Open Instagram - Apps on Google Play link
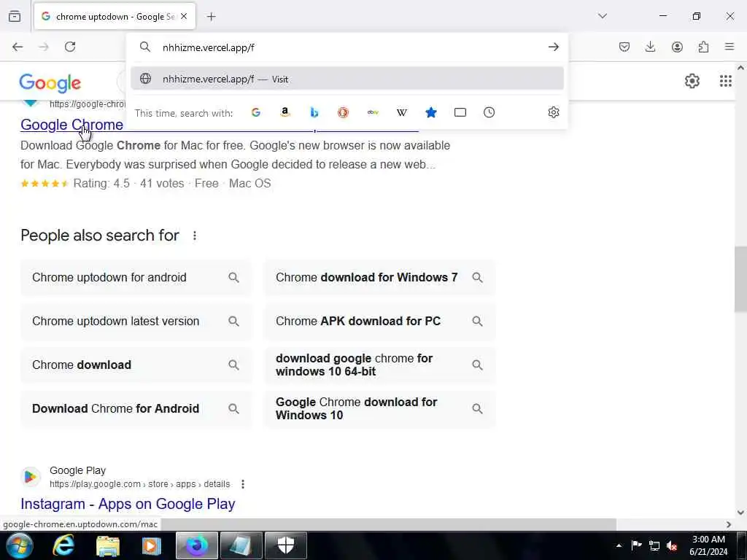The width and height of the screenshot is (747, 560). click(128, 504)
